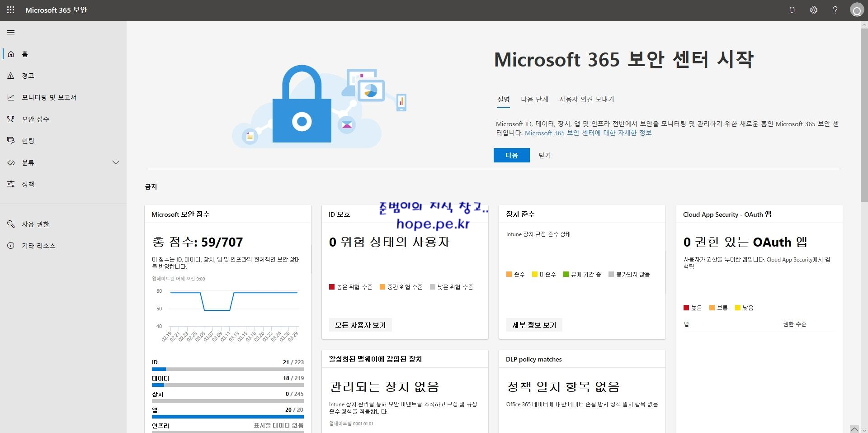Image resolution: width=868 pixels, height=433 pixels.
Task: Open the help question mark icon
Action: click(835, 10)
